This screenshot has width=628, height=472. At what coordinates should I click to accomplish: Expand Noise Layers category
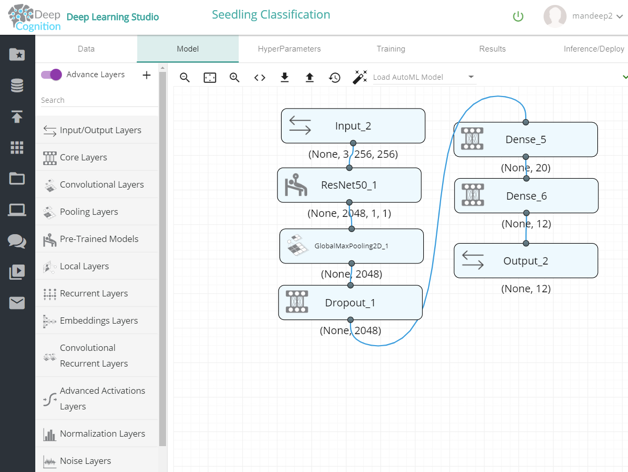coord(97,461)
